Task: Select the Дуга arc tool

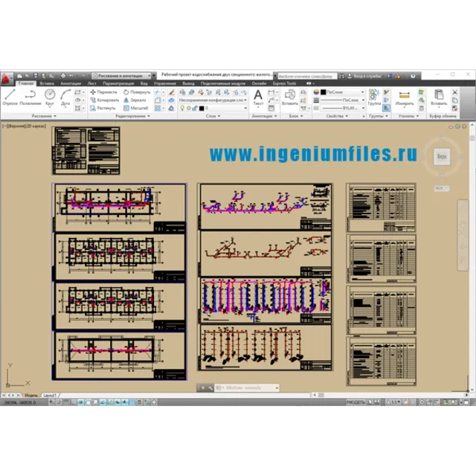Action: (65, 97)
